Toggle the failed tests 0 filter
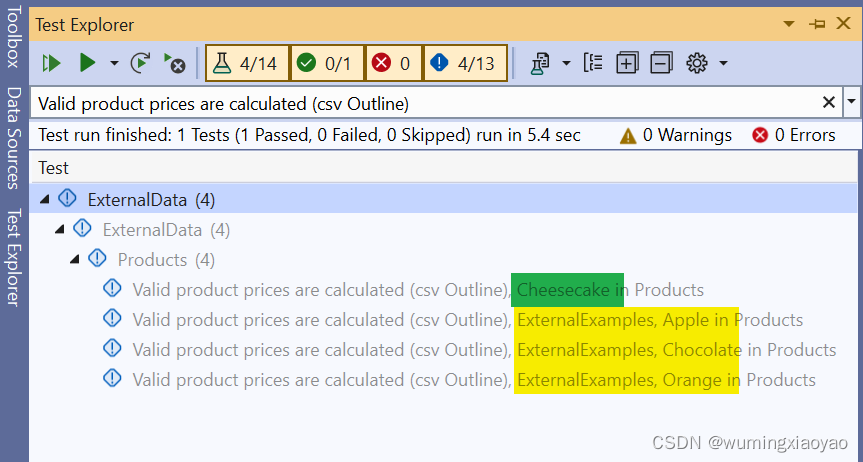Screen dimensions: 863x462 tap(393, 63)
